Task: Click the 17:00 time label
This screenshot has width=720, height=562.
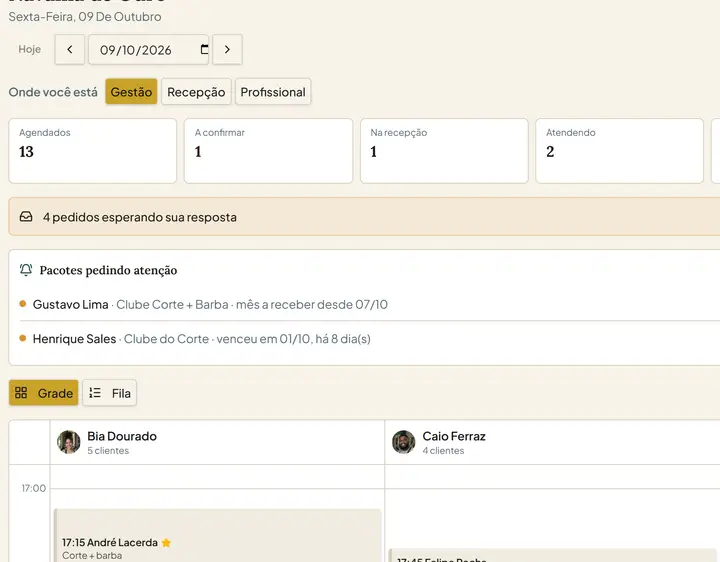Action: 34,488
